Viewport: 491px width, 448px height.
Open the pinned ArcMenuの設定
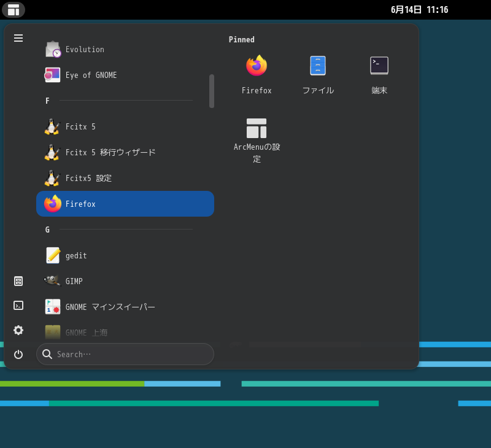click(x=257, y=141)
